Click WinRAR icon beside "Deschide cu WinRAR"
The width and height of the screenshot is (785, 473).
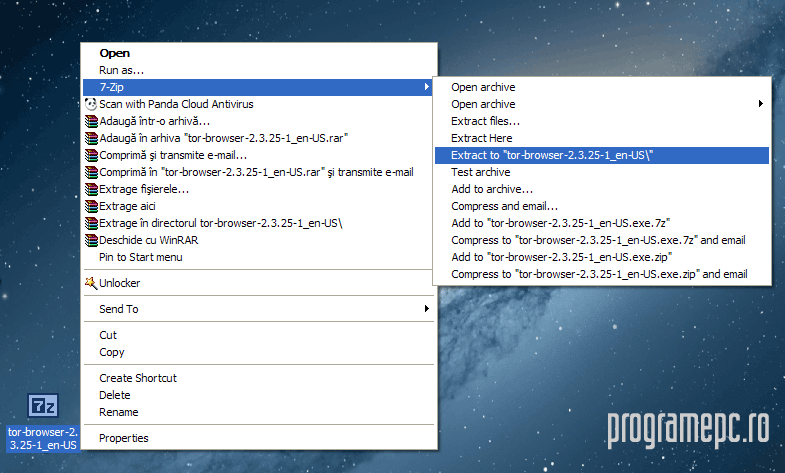pos(91,240)
